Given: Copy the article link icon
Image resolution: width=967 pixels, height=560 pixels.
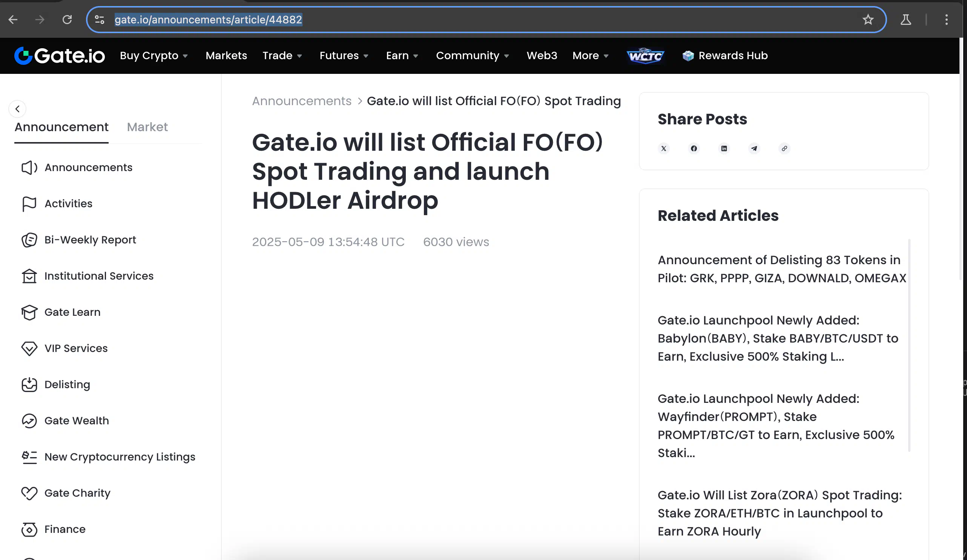Looking at the screenshot, I should point(784,148).
